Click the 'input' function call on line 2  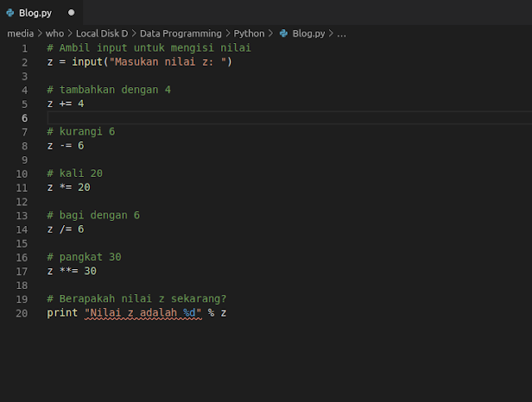click(87, 62)
